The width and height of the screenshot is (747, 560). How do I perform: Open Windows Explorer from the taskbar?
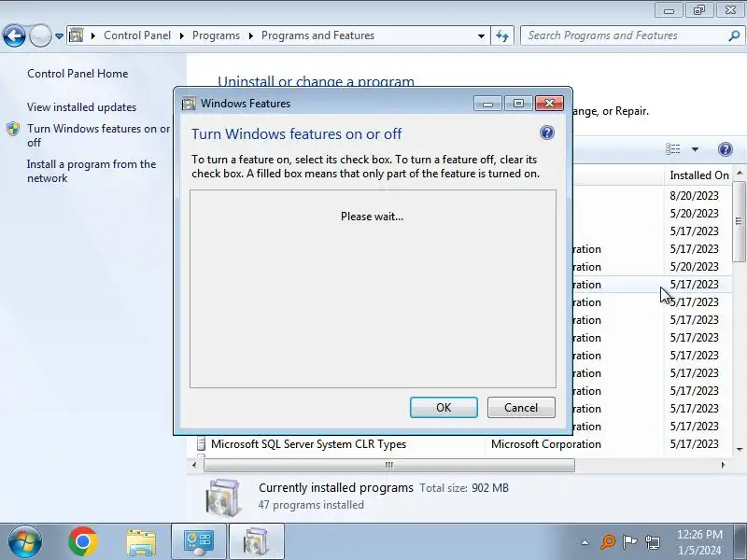(x=141, y=542)
